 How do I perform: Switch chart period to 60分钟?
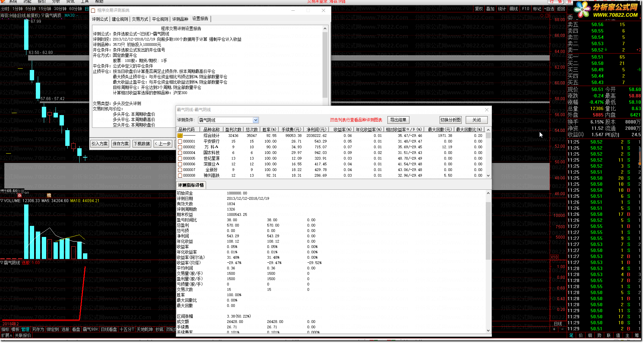point(76,9)
